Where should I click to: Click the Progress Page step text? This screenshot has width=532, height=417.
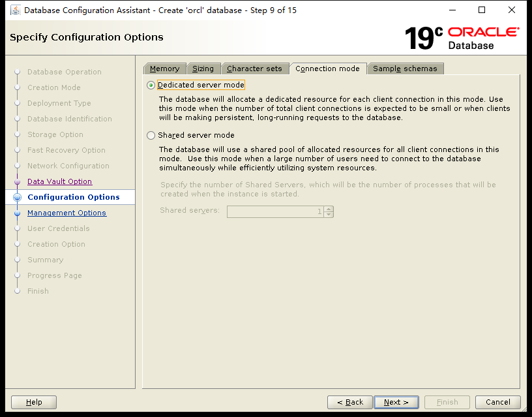coord(55,275)
